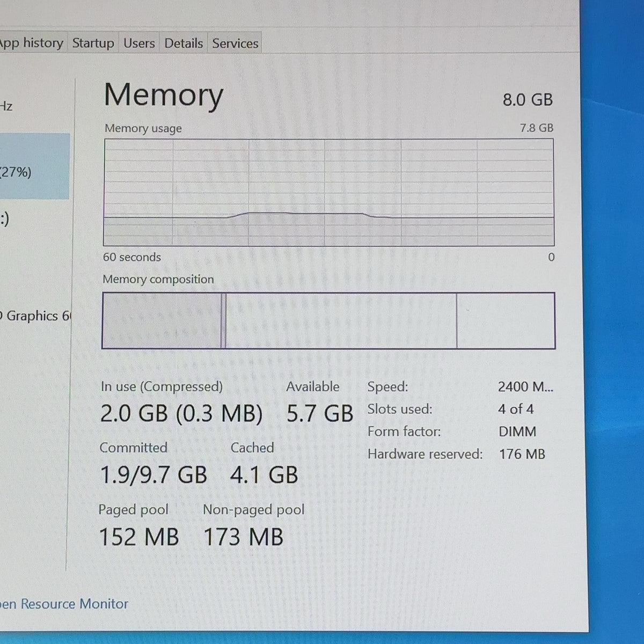Select the Graphics GPU sidebar item
644x644 pixels.
point(35,316)
